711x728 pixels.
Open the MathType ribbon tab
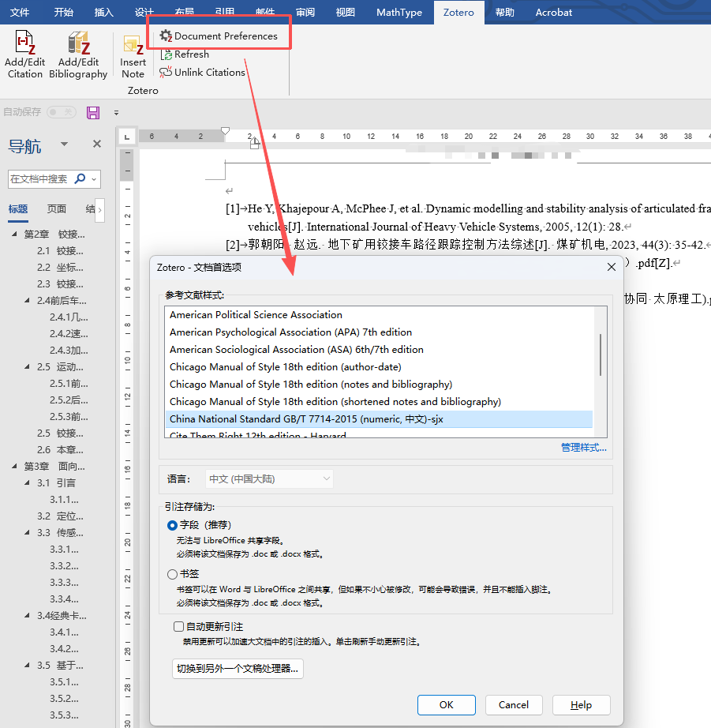click(399, 13)
